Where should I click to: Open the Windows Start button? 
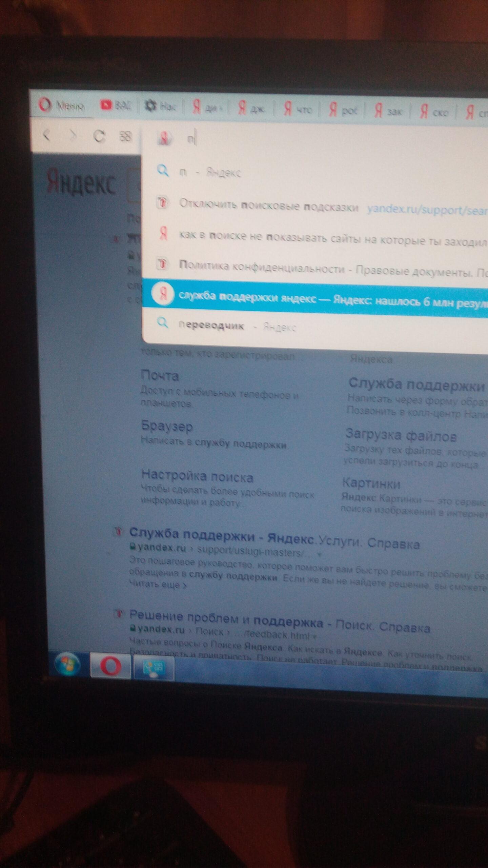(67, 664)
